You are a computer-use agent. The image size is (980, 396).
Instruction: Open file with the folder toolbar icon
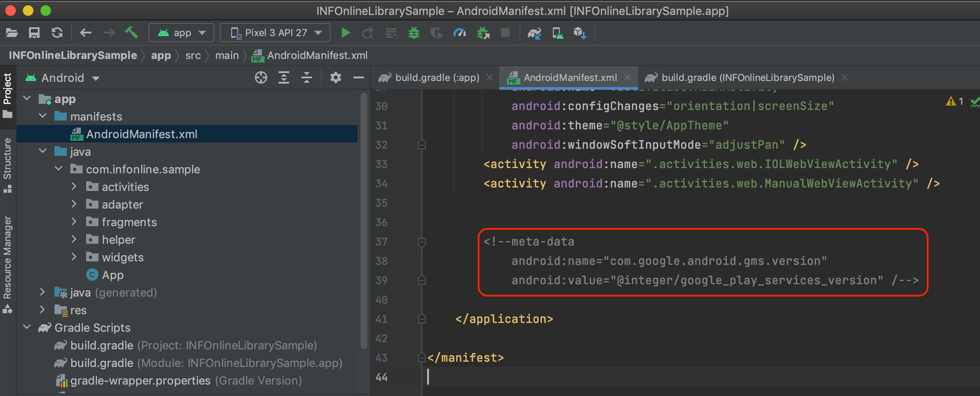tap(12, 33)
